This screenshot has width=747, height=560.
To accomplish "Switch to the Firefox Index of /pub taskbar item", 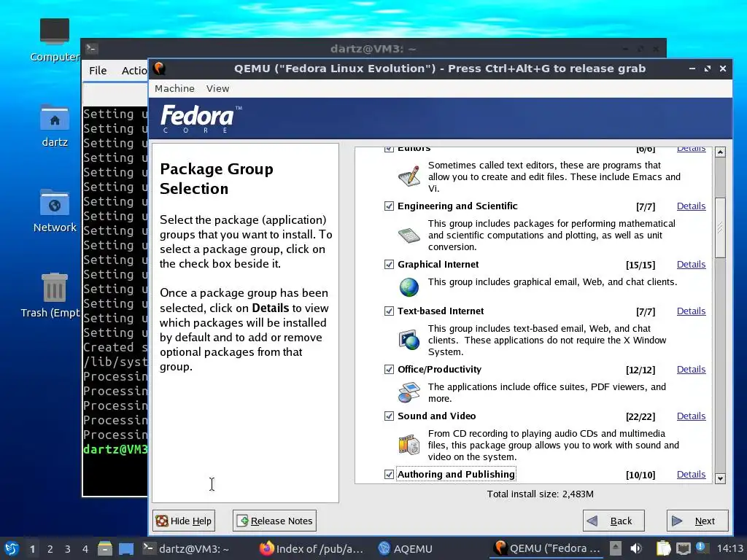I will pyautogui.click(x=311, y=548).
